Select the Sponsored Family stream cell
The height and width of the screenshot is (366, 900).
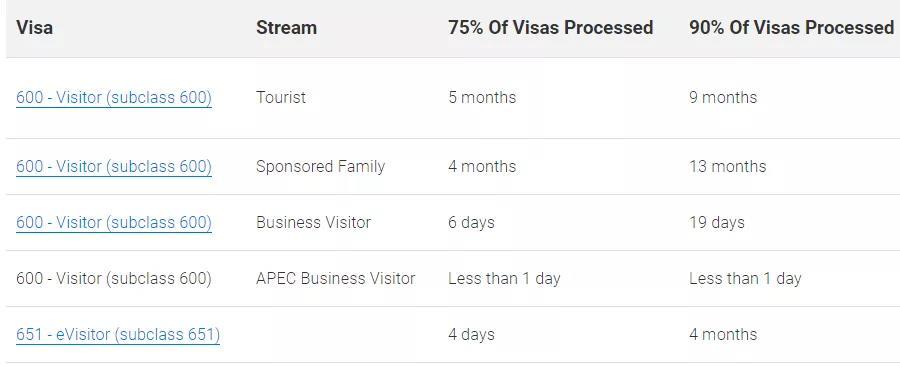tap(320, 166)
